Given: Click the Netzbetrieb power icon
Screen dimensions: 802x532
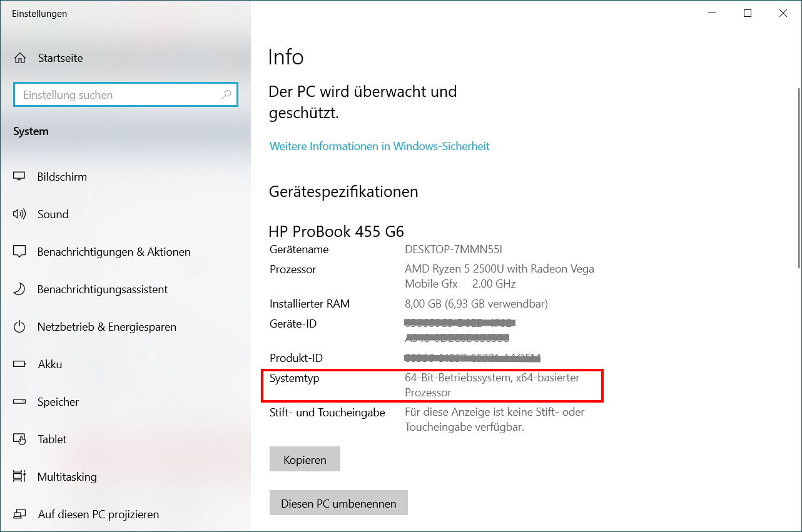Looking at the screenshot, I should click(19, 327).
